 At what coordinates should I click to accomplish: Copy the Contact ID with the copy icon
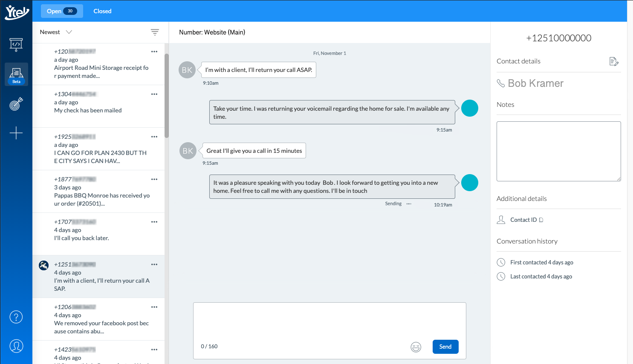pyautogui.click(x=541, y=220)
